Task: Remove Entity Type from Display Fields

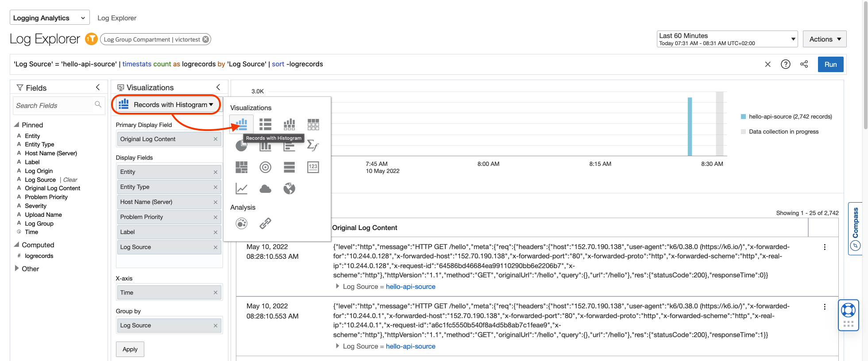Action: (215, 187)
